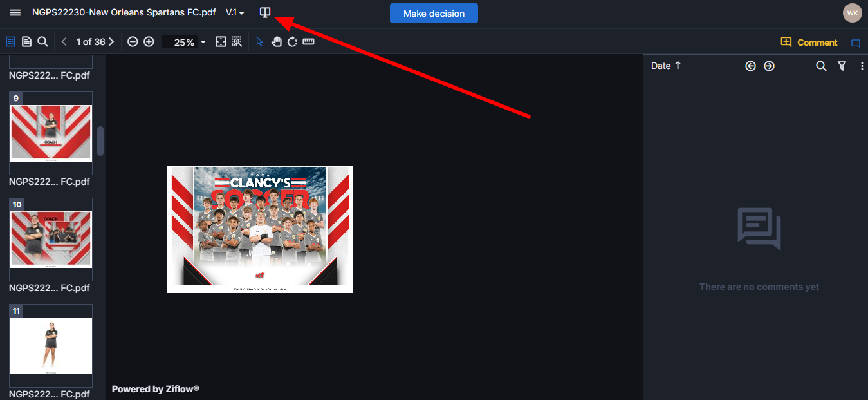Viewport: 868px width, 400px height.
Task: Go to previous page arrow
Action: point(64,42)
